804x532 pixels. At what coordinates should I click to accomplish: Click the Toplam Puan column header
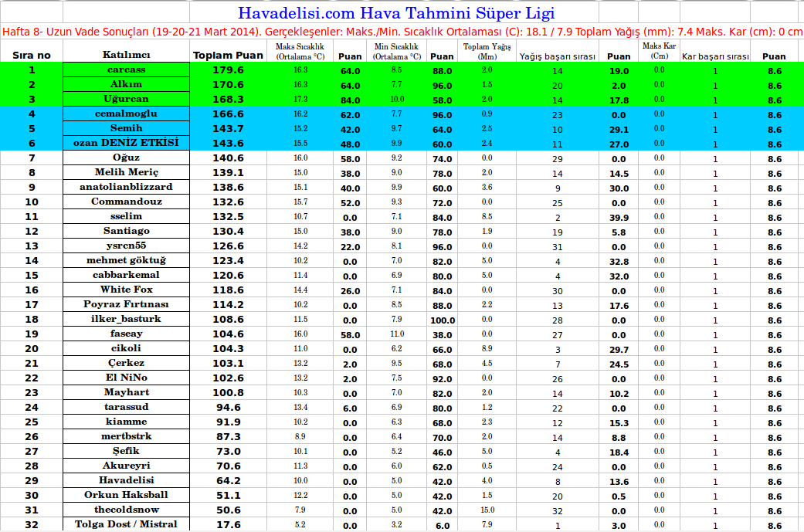[228, 56]
